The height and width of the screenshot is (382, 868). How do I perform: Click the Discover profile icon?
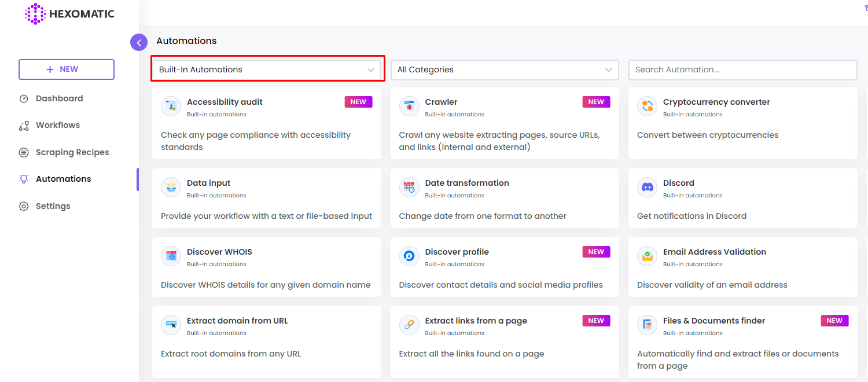(409, 256)
